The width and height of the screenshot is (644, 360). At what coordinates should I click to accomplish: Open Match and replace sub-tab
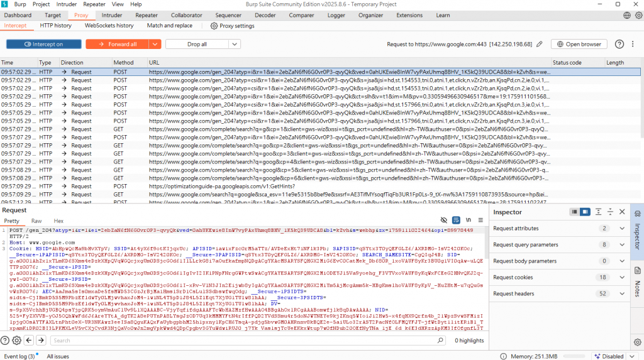point(170,26)
